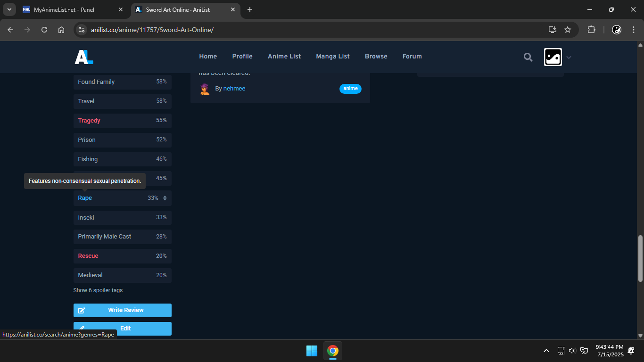Image resolution: width=644 pixels, height=362 pixels.
Task: Open the notification bell icon
Action: click(631, 351)
